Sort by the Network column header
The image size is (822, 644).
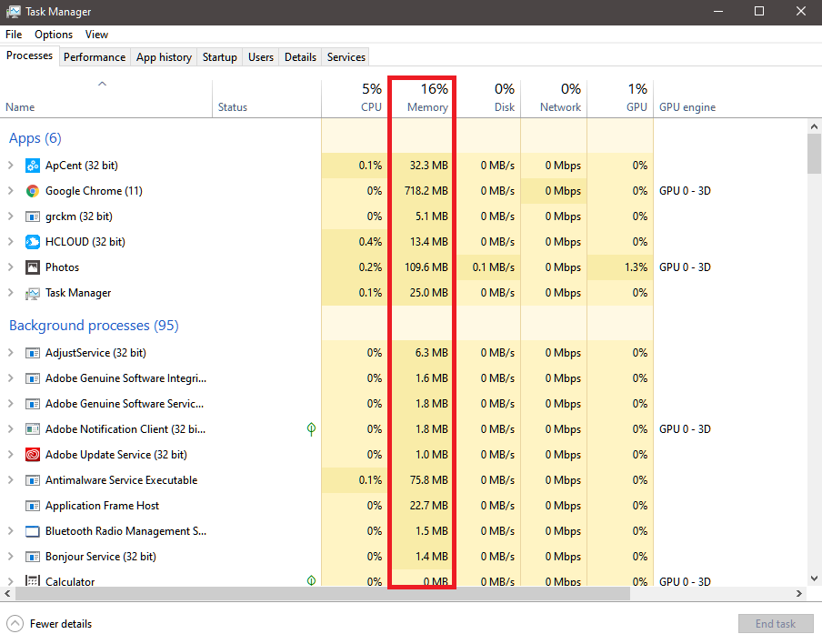pyautogui.click(x=554, y=98)
